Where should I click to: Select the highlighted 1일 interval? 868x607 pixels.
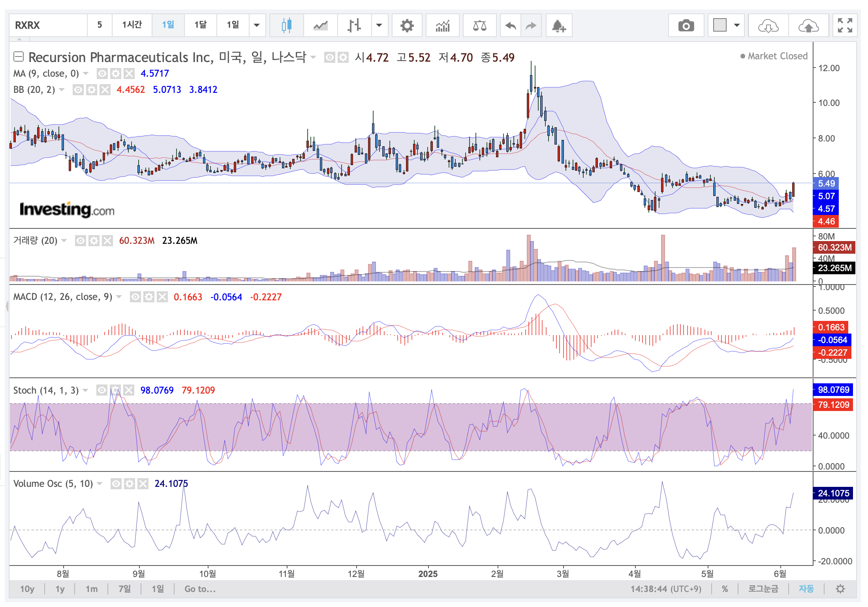coord(168,26)
